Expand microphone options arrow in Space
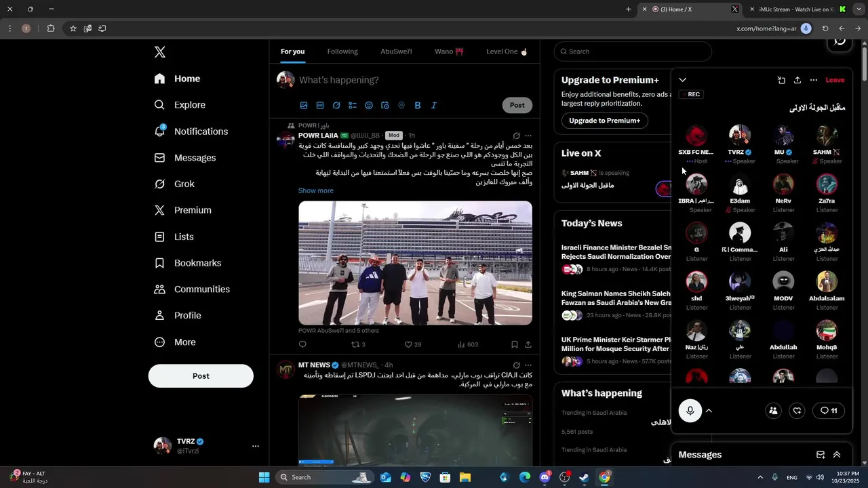868x488 pixels. (x=709, y=411)
